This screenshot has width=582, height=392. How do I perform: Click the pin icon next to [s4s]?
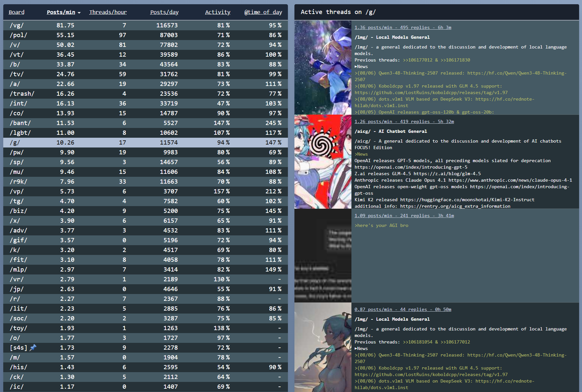pos(33,348)
